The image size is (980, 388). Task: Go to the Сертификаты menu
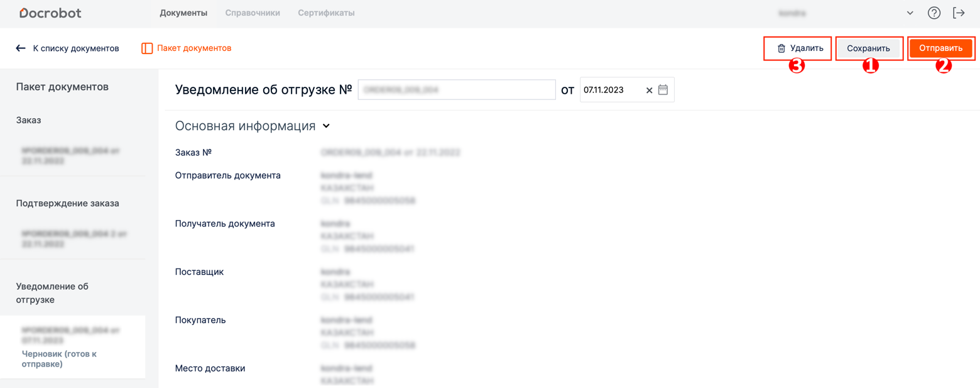click(x=326, y=13)
